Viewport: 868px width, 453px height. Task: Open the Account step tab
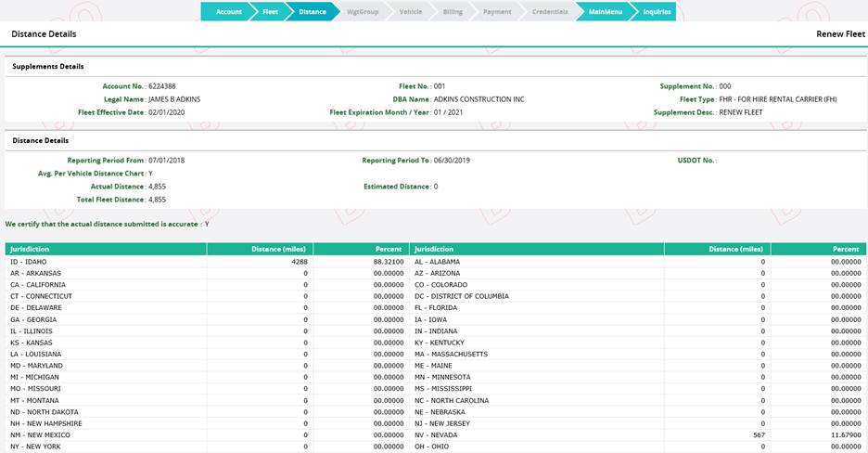(227, 12)
